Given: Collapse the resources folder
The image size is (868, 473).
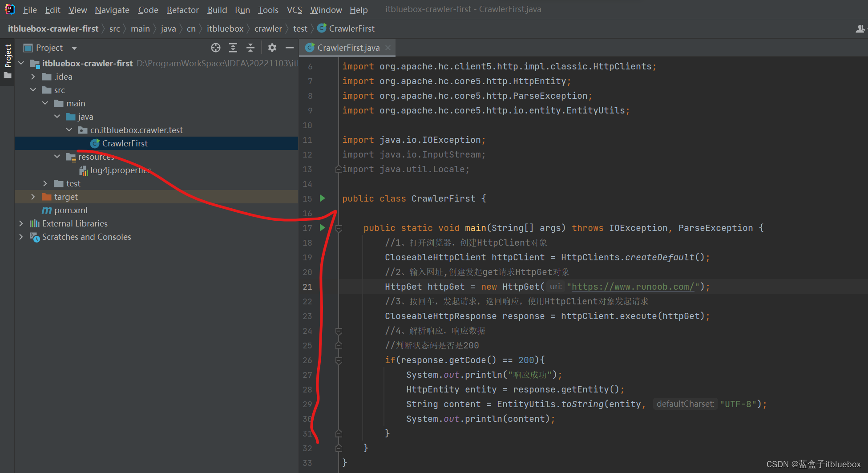Looking at the screenshot, I should (x=57, y=157).
